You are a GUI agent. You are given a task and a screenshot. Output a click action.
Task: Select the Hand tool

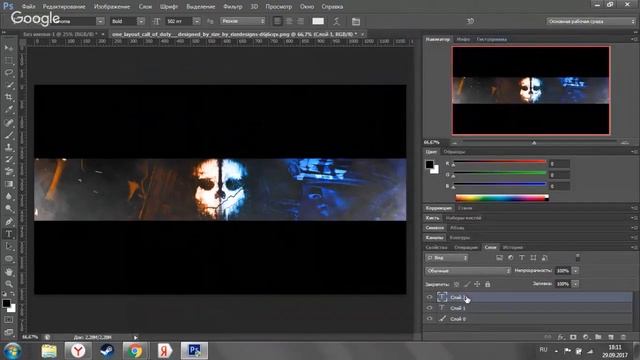pos(9,272)
